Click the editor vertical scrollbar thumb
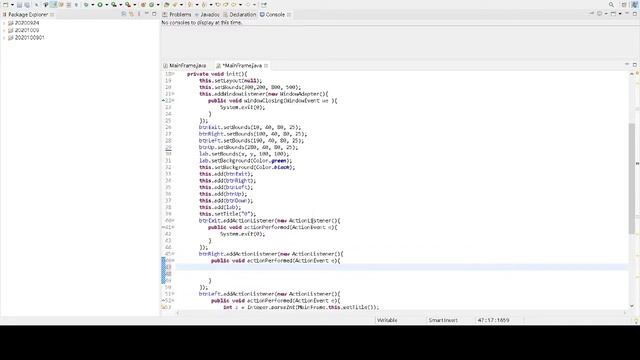 (631, 178)
